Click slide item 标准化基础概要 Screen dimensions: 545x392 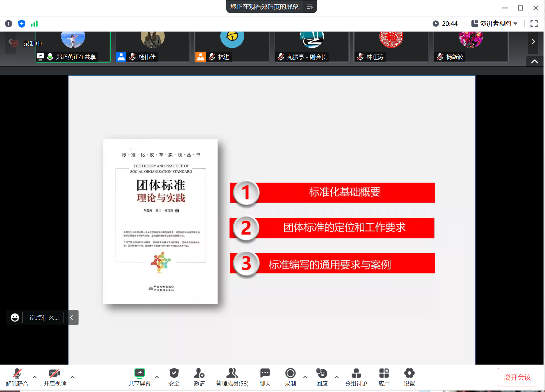332,193
